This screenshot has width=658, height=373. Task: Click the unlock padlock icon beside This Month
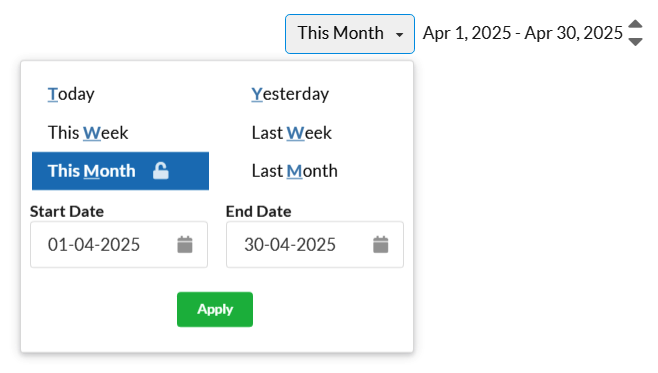(x=161, y=171)
